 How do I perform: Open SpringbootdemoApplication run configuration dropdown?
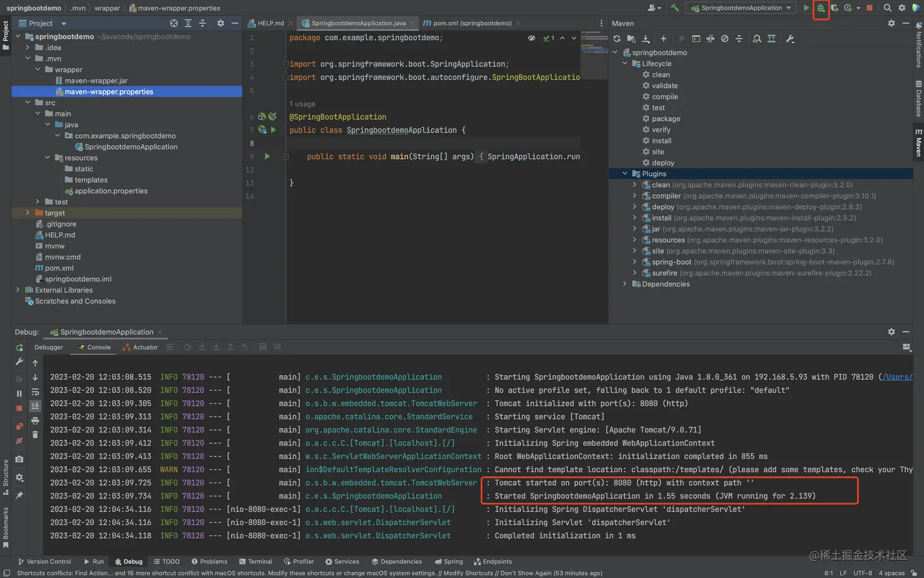741,8
